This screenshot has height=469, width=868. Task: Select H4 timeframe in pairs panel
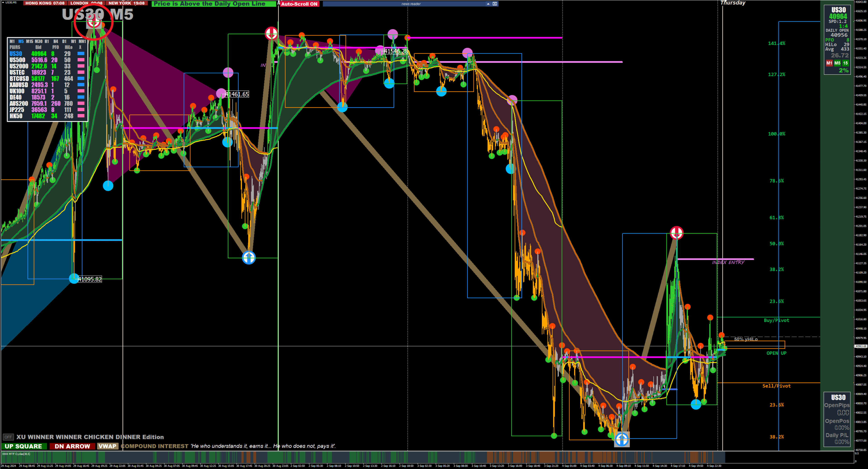click(x=56, y=41)
